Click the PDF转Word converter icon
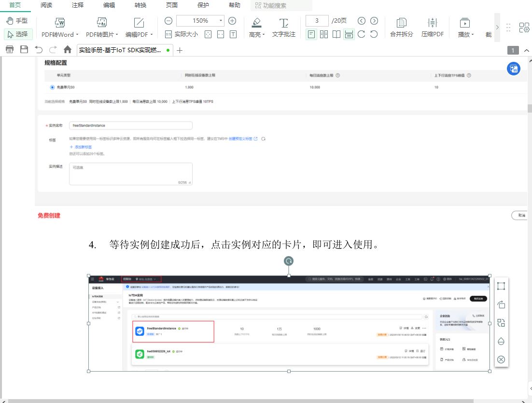 click(x=60, y=22)
